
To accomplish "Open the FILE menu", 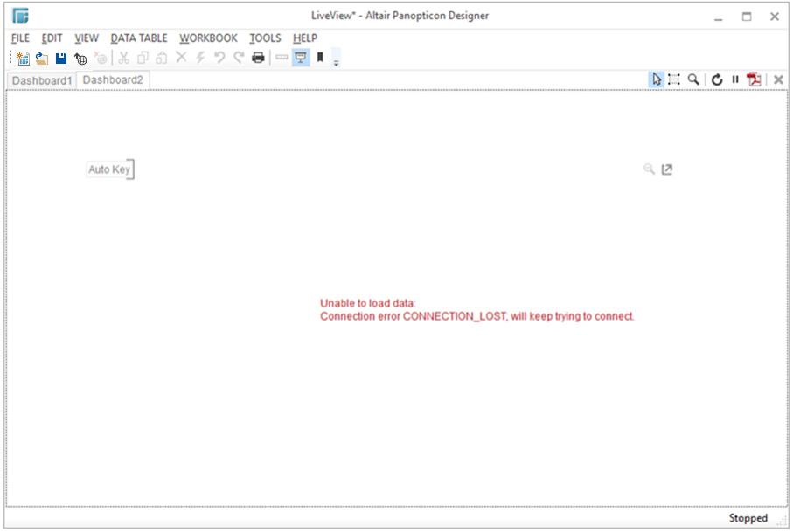I will 20,38.
